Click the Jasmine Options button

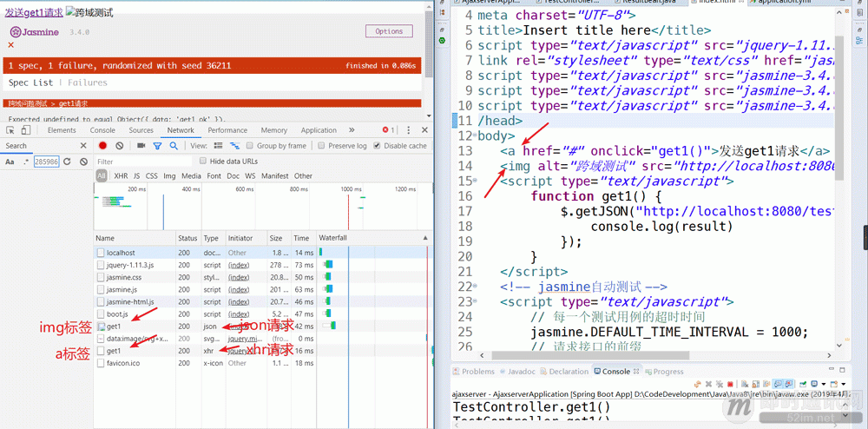point(389,31)
